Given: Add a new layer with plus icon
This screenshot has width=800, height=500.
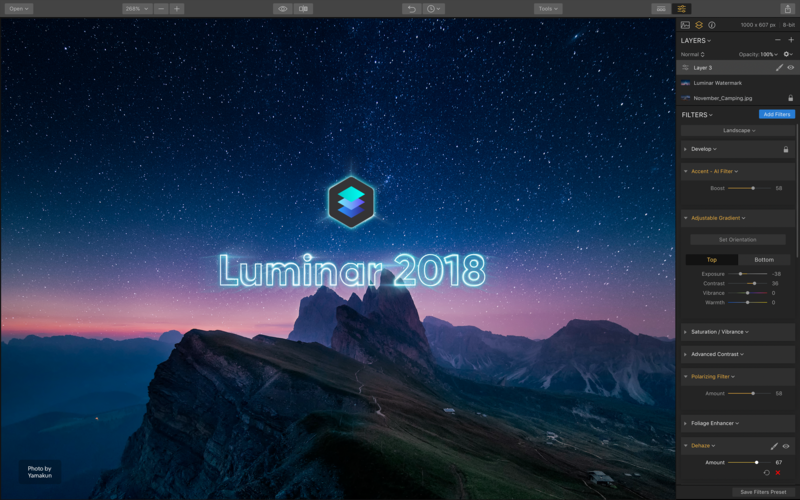Looking at the screenshot, I should (790, 40).
